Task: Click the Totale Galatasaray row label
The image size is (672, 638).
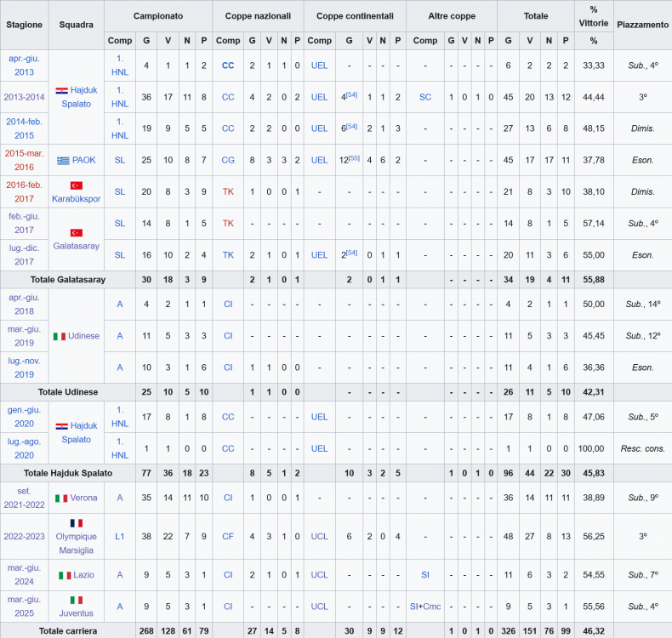Action: click(68, 280)
